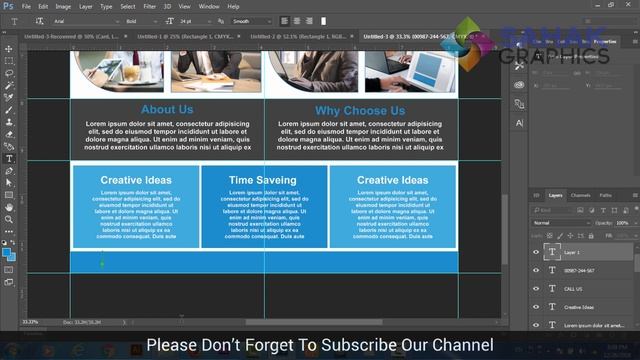Image resolution: width=640 pixels, height=360 pixels.
Task: Change screen mode at the toolbar bottom
Action: 9,282
